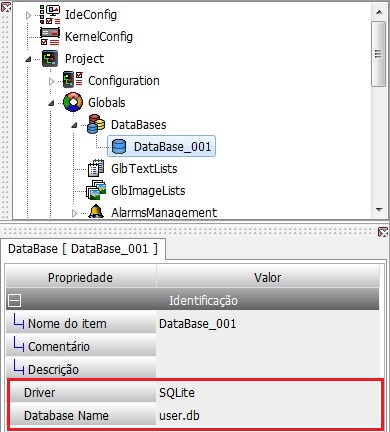Viewport: 390px width, 432px height.
Task: Click the Descrição property label
Action: [81, 370]
